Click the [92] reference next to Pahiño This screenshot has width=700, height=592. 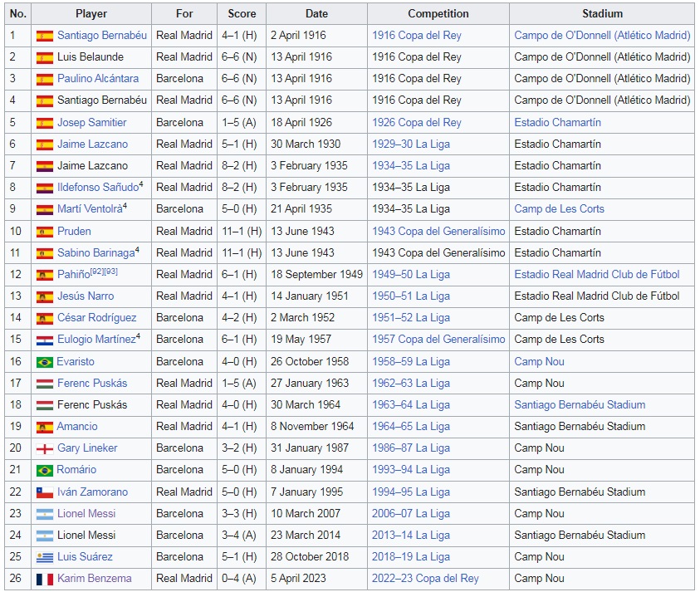97,271
